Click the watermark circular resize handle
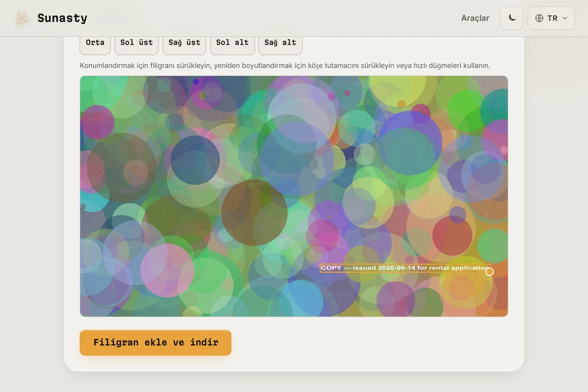This screenshot has width=588, height=392. (x=489, y=272)
